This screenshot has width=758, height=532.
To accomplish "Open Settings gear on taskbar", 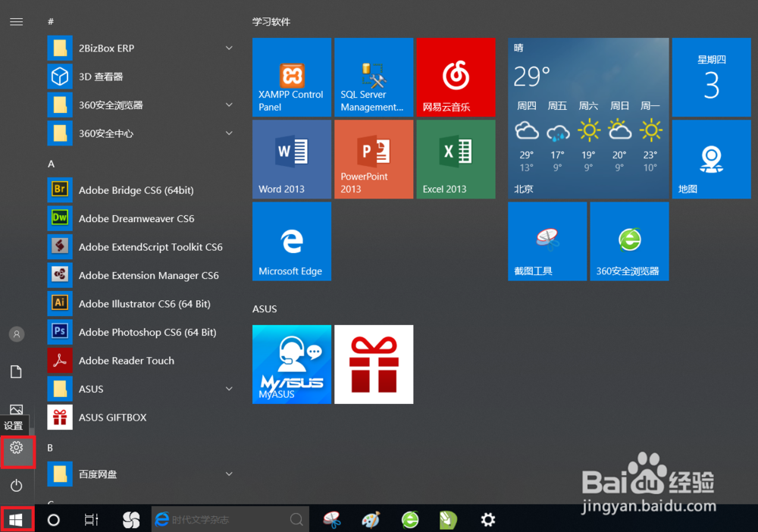I will 487,520.
